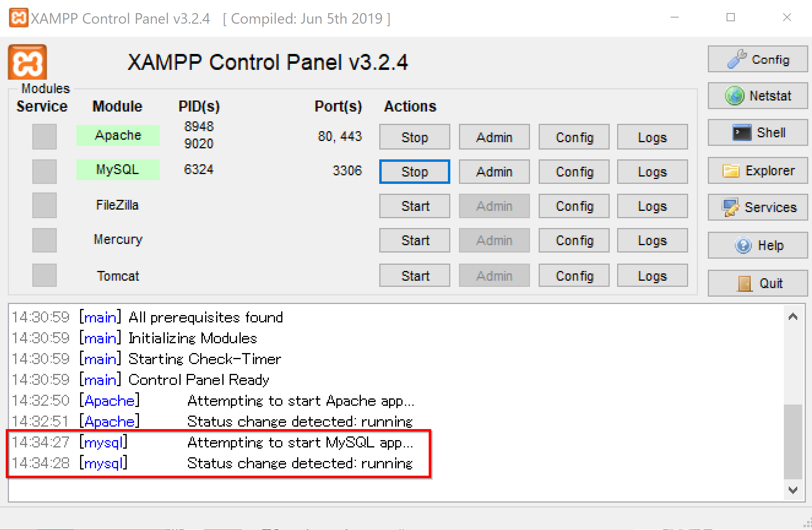This screenshot has width=812, height=530.
Task: Open Config with the wrench icon
Action: click(758, 59)
